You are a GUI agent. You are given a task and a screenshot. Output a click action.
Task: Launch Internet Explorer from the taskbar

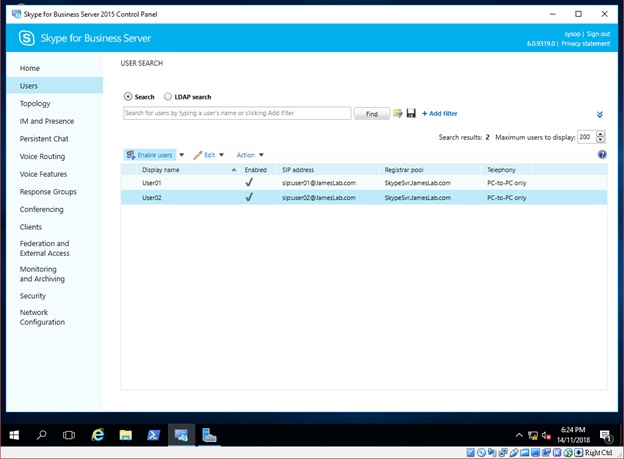pos(98,435)
